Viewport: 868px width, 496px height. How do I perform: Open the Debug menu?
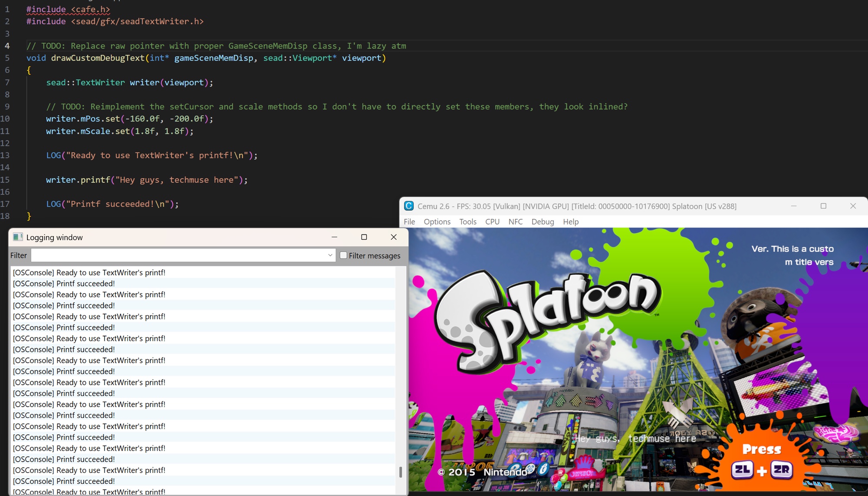pyautogui.click(x=542, y=222)
